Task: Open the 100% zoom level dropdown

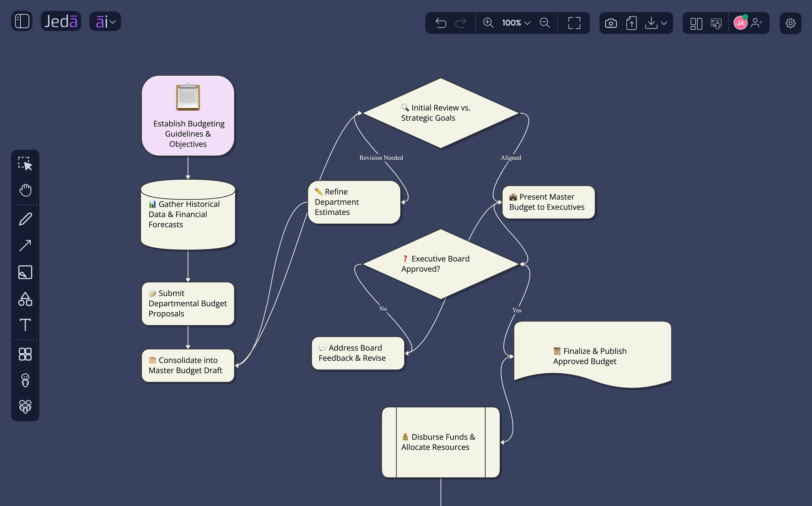Action: [x=516, y=23]
